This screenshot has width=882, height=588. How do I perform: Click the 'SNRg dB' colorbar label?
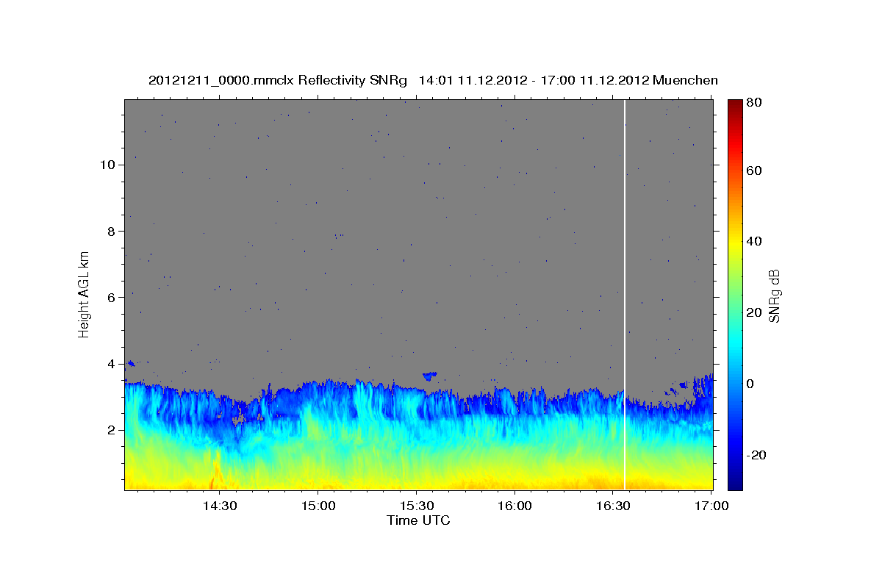coord(774,295)
